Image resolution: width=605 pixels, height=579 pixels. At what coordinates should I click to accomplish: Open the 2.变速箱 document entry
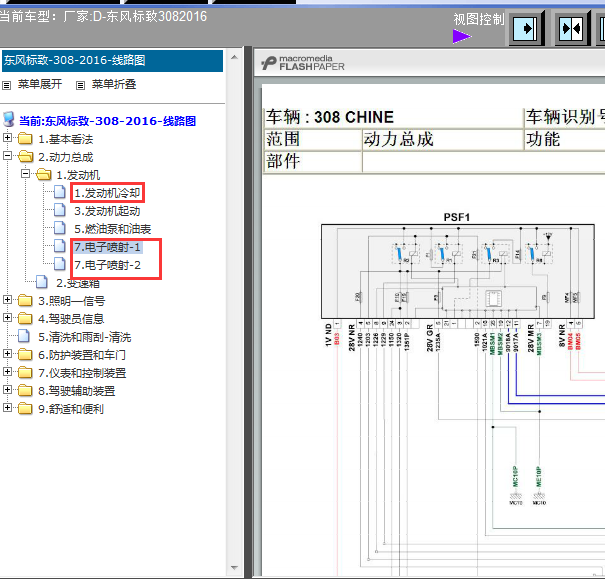click(78, 283)
